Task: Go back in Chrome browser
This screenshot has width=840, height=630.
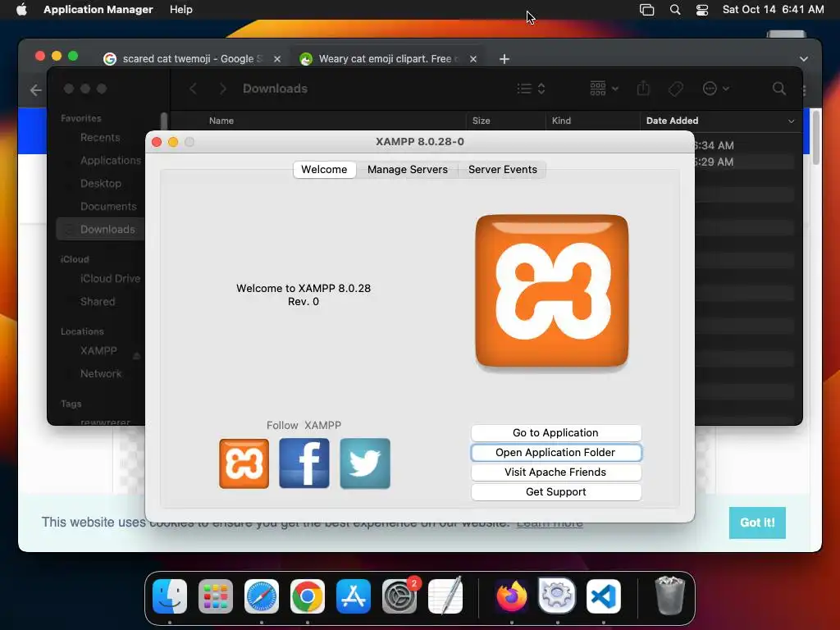Action: tap(36, 90)
